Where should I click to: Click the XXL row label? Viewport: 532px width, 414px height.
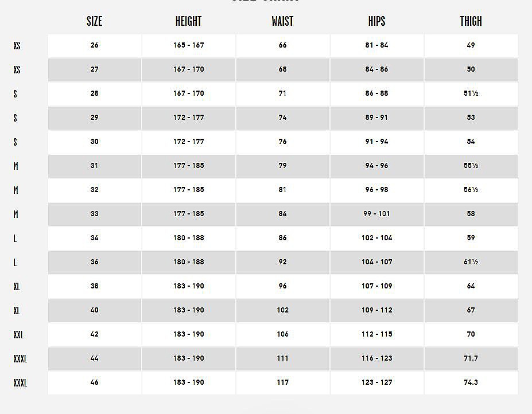coord(18,335)
